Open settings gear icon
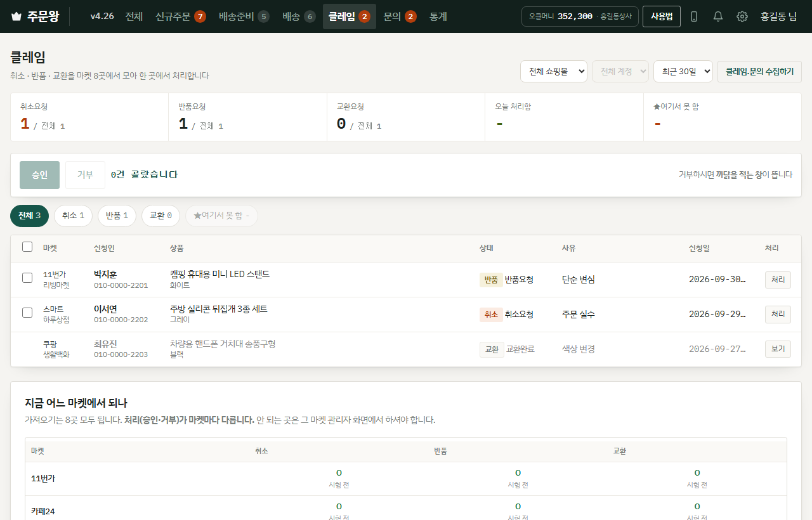The image size is (812, 520). 742,16
